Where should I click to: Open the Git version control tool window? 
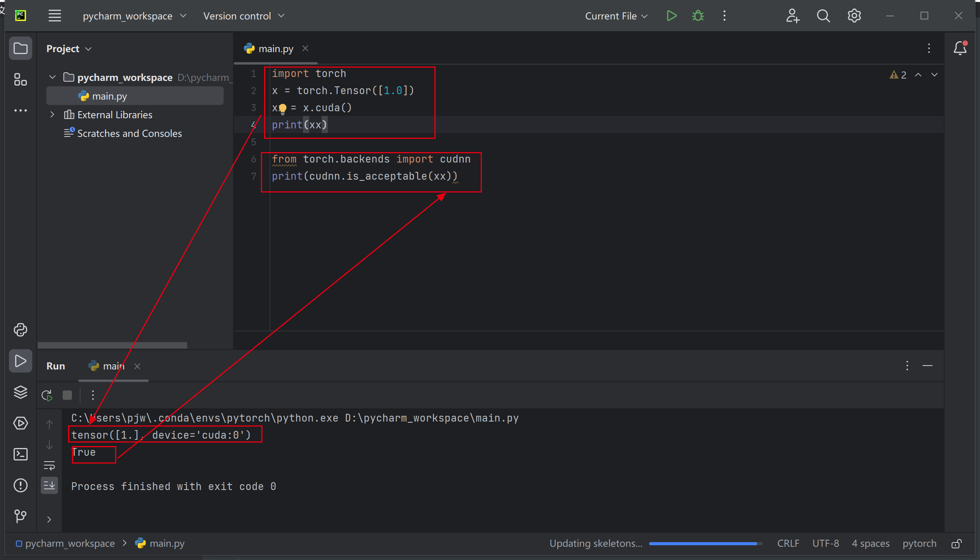pyautogui.click(x=20, y=516)
